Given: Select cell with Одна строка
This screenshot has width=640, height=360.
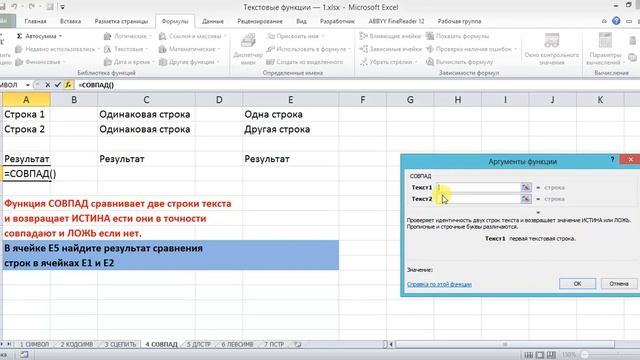Looking at the screenshot, I should [290, 114].
